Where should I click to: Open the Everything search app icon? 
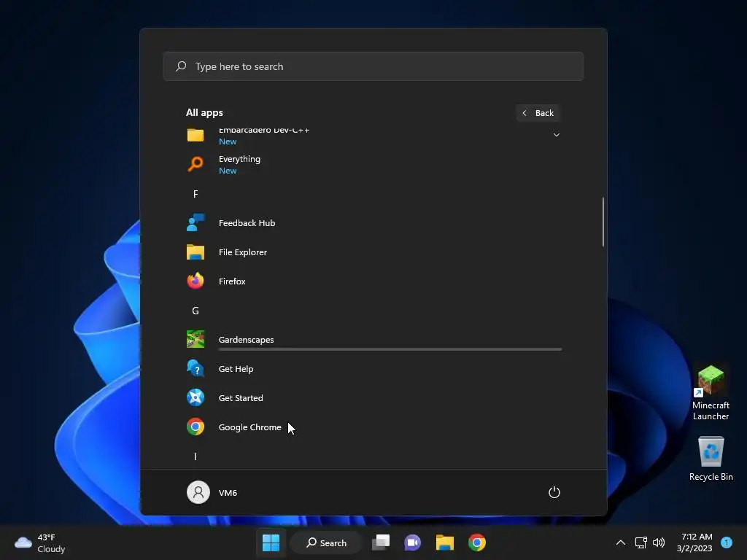tap(196, 164)
